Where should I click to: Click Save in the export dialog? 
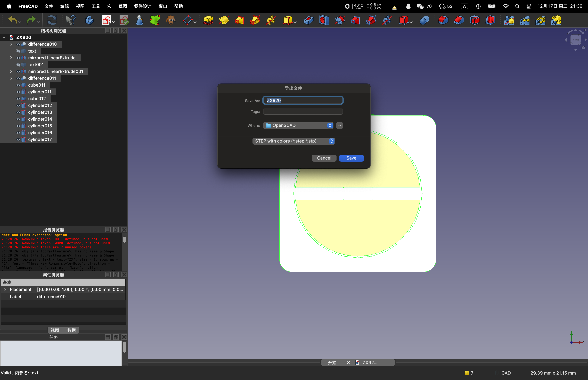351,158
